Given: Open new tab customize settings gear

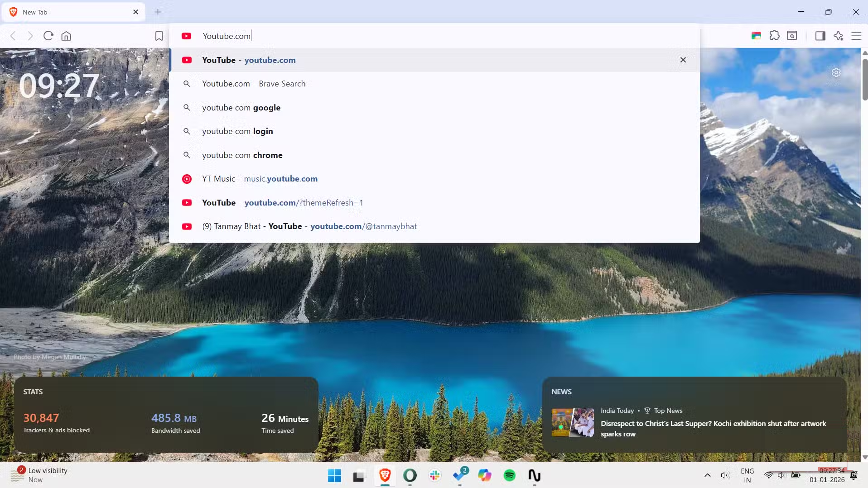Looking at the screenshot, I should pos(836,72).
